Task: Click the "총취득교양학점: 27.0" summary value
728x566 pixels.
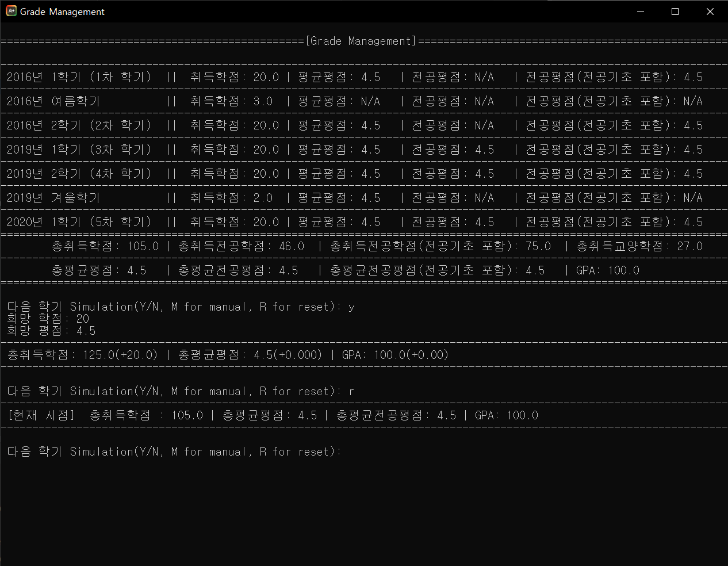Action: (639, 246)
